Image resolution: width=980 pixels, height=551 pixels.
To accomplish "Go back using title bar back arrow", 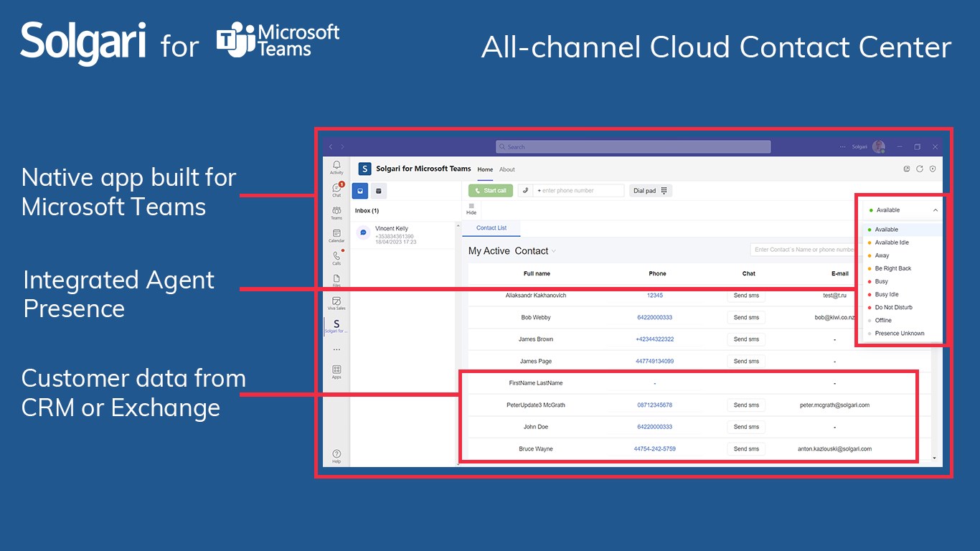I will pos(331,147).
